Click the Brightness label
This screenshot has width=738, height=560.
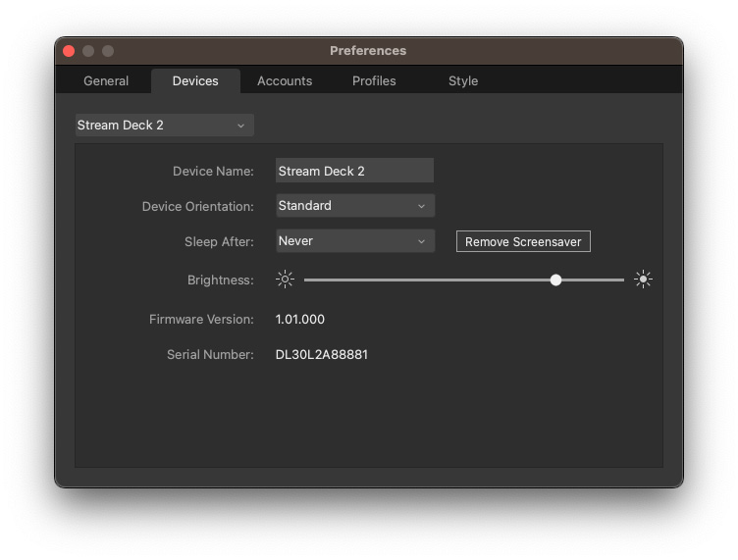[x=220, y=280]
